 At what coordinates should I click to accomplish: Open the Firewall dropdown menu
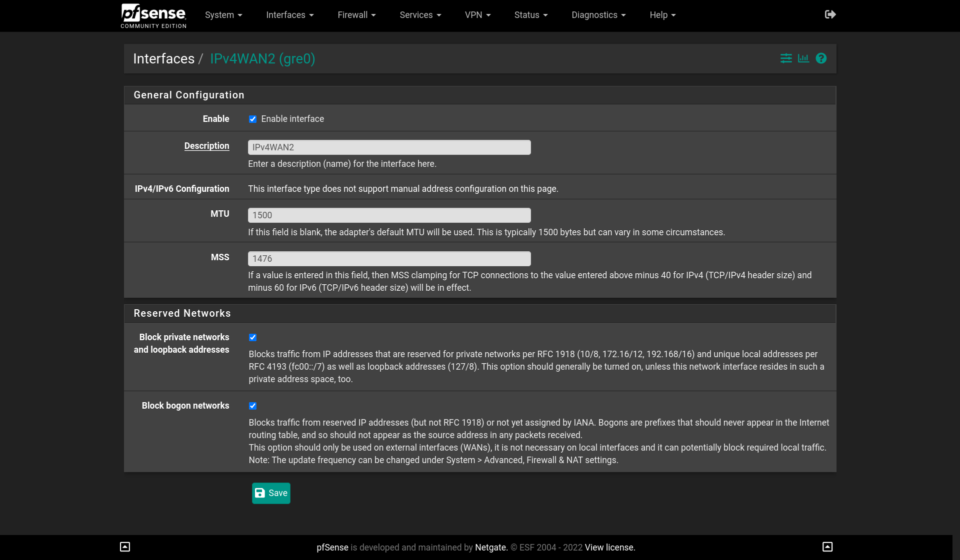click(356, 15)
